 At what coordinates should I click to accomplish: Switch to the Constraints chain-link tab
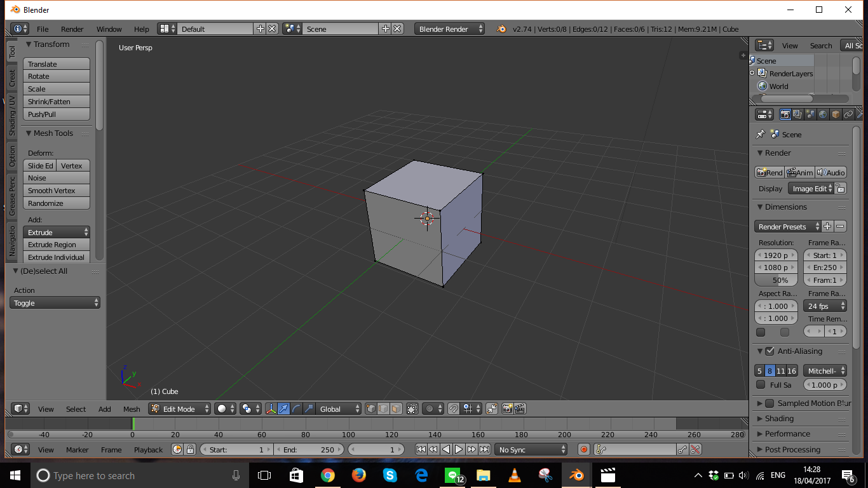pyautogui.click(x=848, y=114)
